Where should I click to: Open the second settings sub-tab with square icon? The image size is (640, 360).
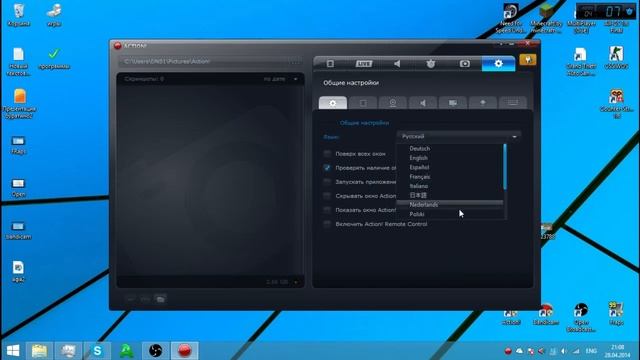[363, 103]
